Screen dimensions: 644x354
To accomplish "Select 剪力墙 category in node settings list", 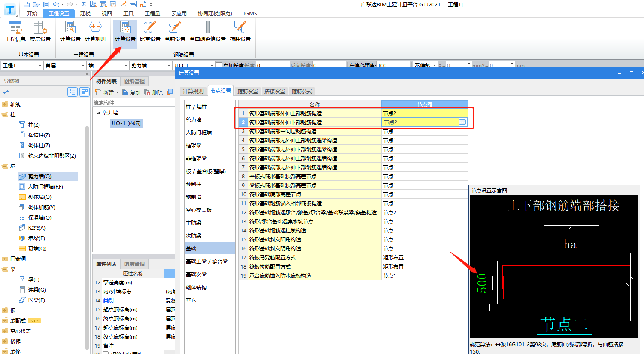I will pyautogui.click(x=210, y=120).
